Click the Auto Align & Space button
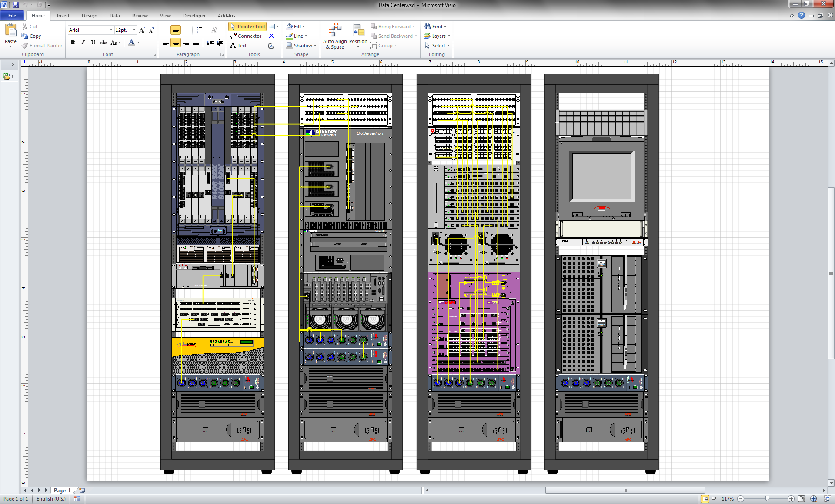This screenshot has width=835, height=504. point(335,36)
